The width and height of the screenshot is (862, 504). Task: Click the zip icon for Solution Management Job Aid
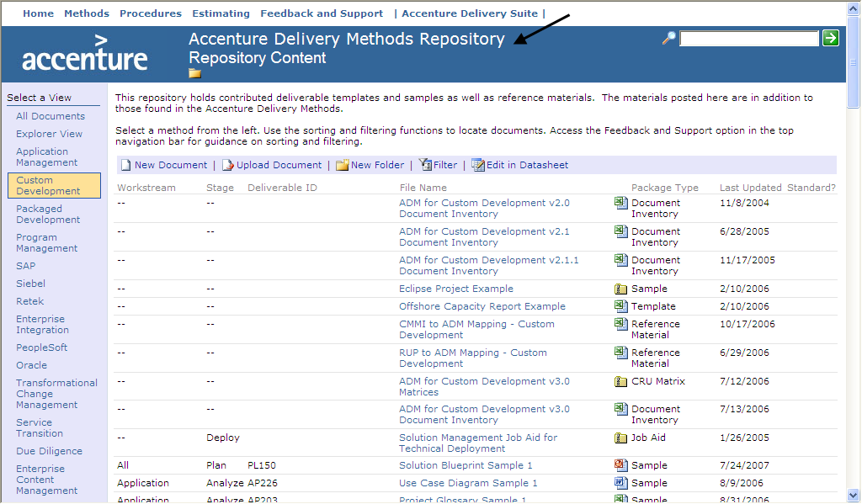point(620,438)
